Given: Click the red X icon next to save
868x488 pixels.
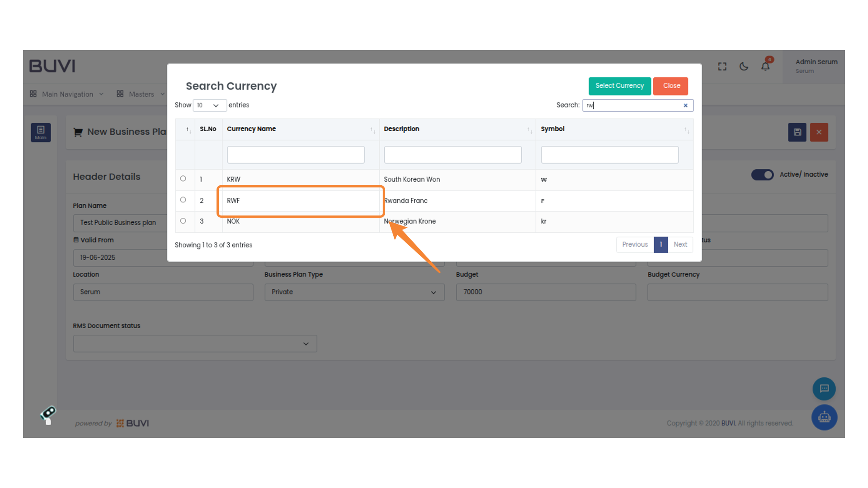Looking at the screenshot, I should pos(819,132).
